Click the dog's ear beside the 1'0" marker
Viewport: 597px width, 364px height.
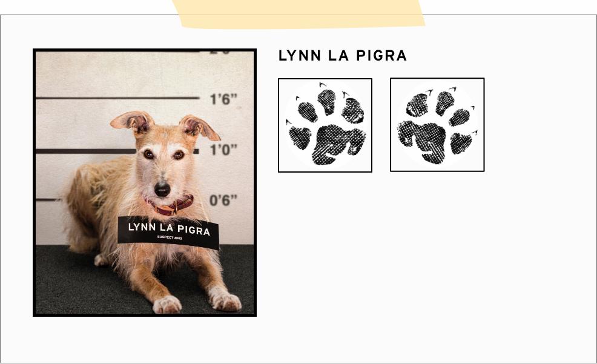(199, 128)
